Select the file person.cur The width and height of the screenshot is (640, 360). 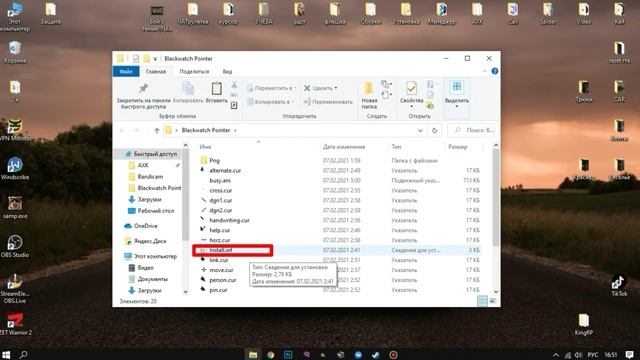222,280
